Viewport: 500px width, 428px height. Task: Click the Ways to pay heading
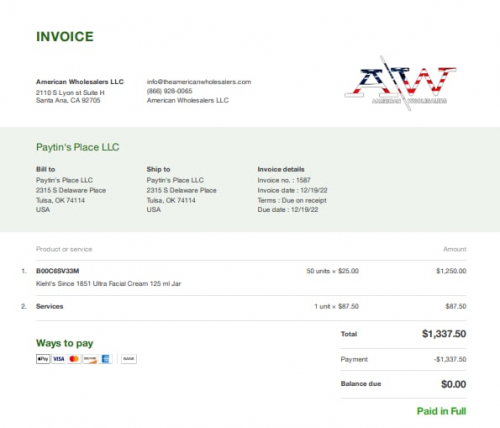pos(65,343)
